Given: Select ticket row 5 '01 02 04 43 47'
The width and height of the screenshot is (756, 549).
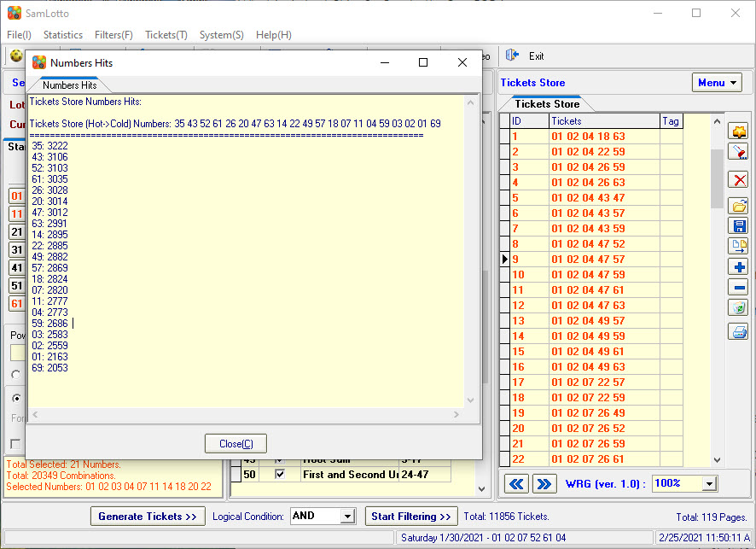Looking at the screenshot, I should pyautogui.click(x=591, y=198).
